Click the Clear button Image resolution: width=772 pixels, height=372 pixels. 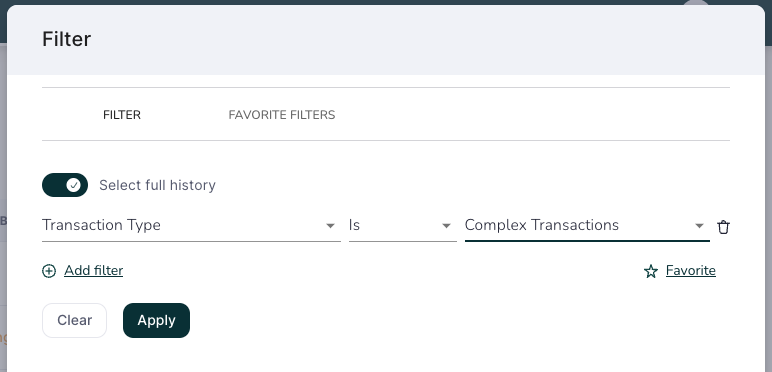pyautogui.click(x=74, y=320)
